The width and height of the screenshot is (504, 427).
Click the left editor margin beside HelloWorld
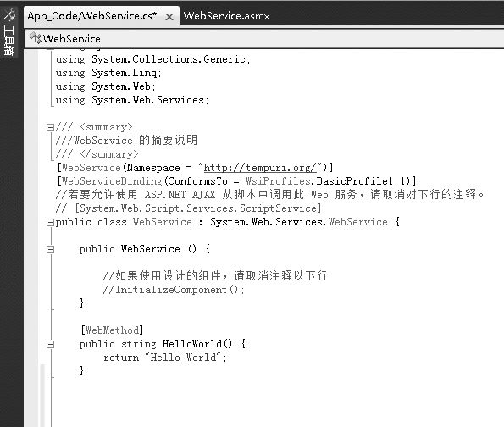(x=42, y=344)
